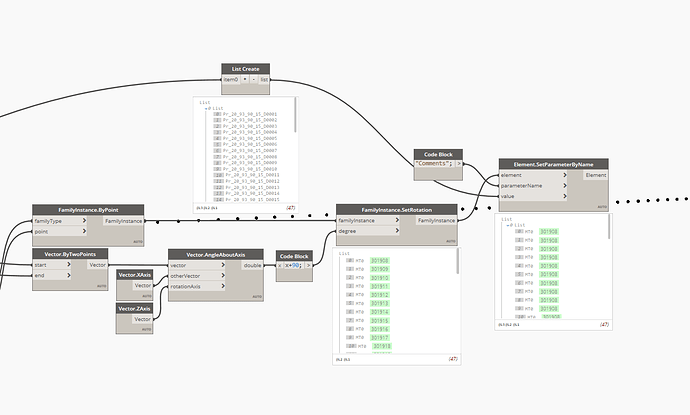Collapse the nested list in List Create preview

click(206, 108)
